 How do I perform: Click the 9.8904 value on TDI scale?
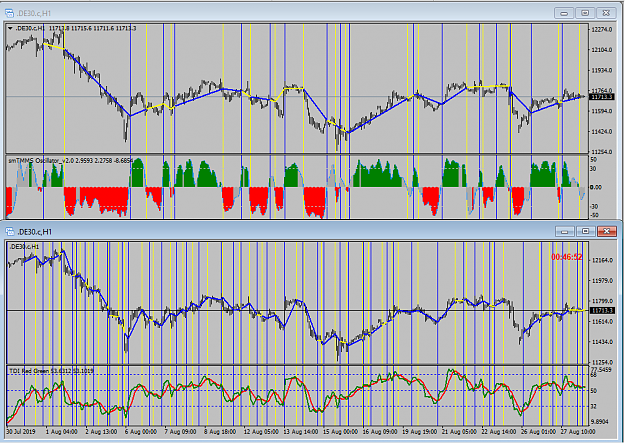click(x=601, y=422)
